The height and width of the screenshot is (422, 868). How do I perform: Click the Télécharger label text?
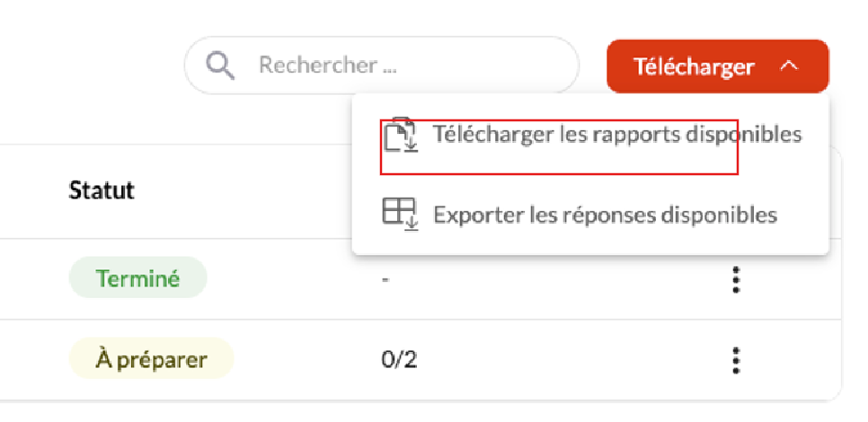pos(695,66)
